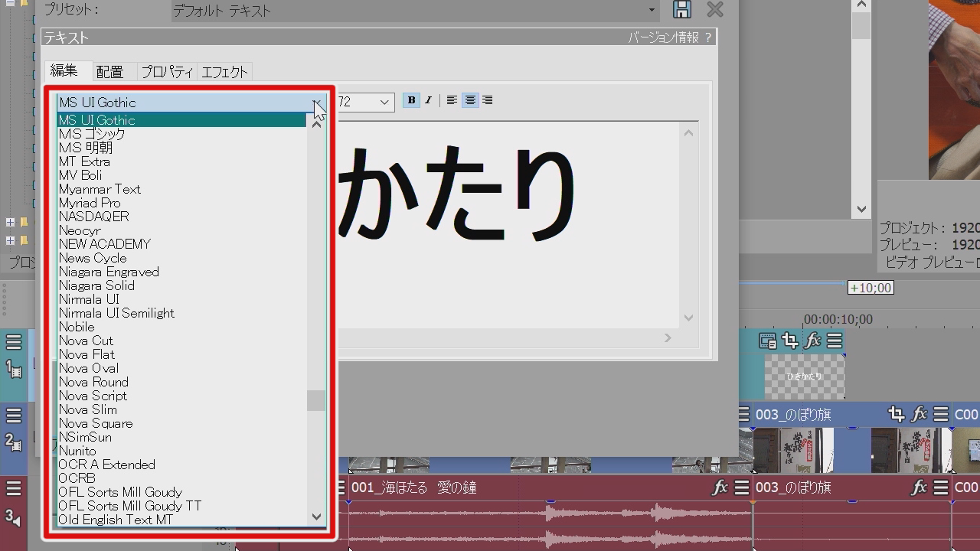980x551 pixels.
Task: Align text to the right
Action: tap(488, 100)
